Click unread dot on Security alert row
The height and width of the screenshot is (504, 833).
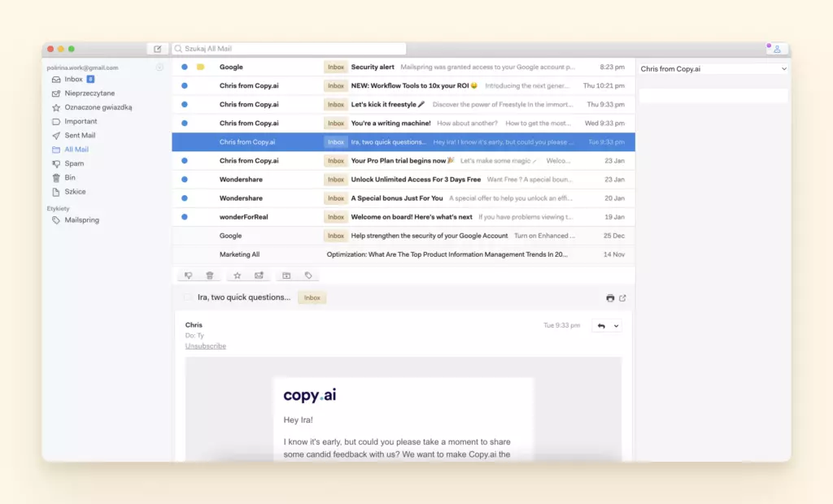(x=185, y=67)
